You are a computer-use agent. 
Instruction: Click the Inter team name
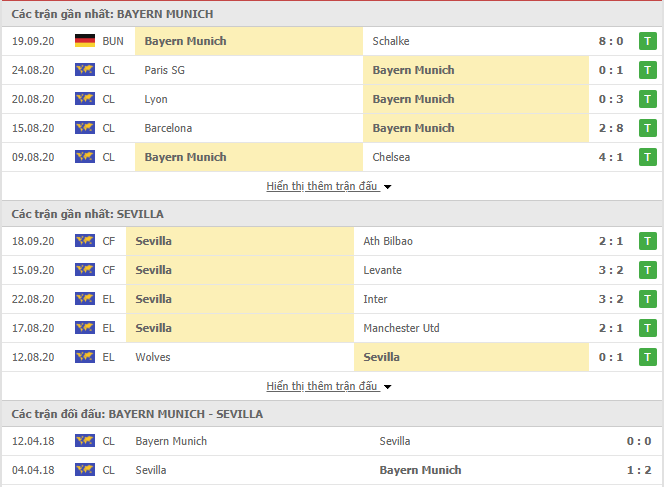point(375,299)
